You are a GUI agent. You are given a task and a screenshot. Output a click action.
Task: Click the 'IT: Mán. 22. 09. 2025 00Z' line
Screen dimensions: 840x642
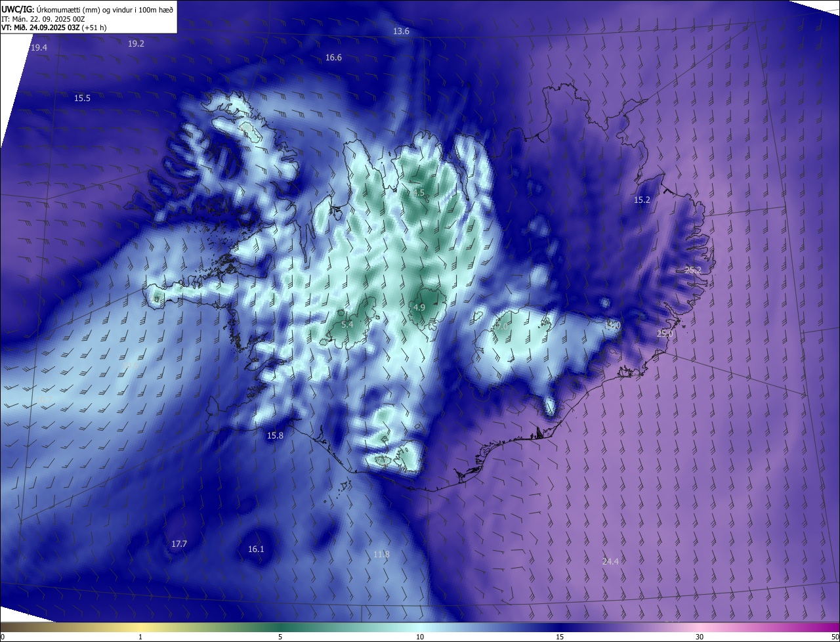(x=45, y=18)
